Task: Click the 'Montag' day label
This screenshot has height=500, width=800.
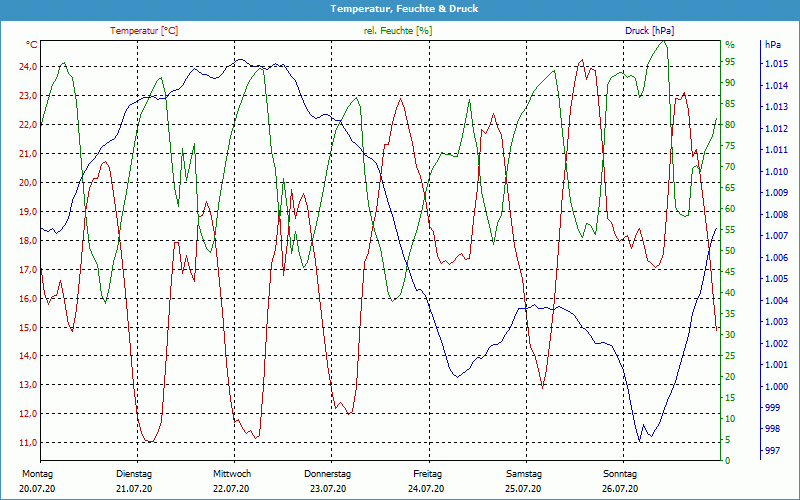Action: point(37,474)
